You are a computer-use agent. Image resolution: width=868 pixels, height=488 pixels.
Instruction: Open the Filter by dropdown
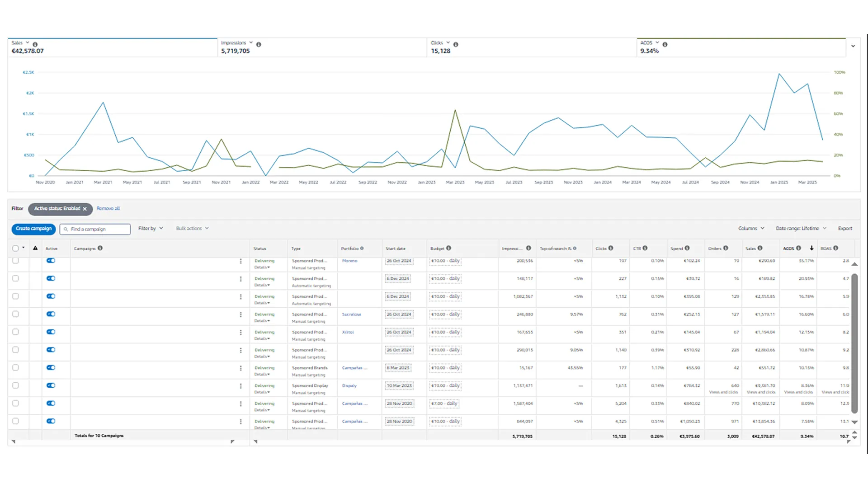point(150,229)
